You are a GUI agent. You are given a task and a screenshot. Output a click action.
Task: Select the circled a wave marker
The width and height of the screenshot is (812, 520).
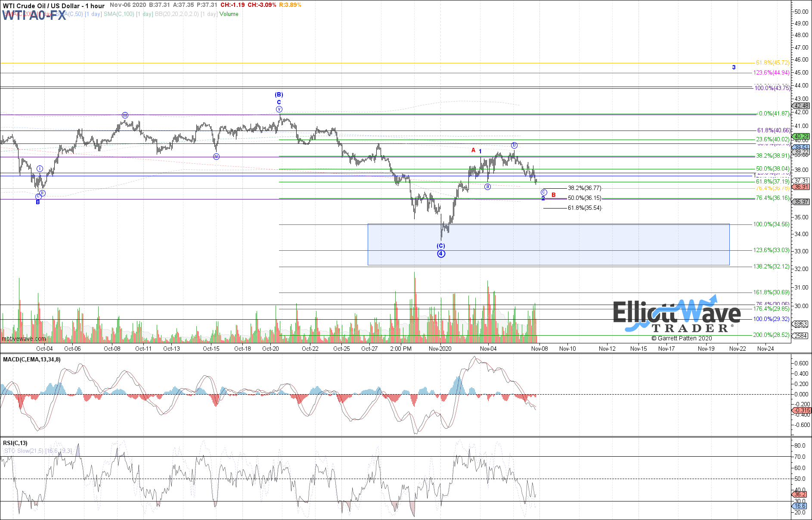point(487,187)
